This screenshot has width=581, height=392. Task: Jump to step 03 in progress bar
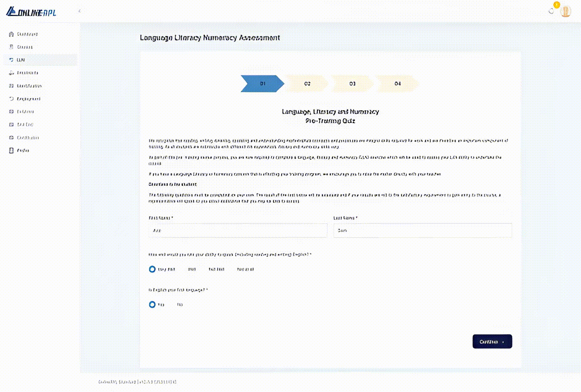352,84
